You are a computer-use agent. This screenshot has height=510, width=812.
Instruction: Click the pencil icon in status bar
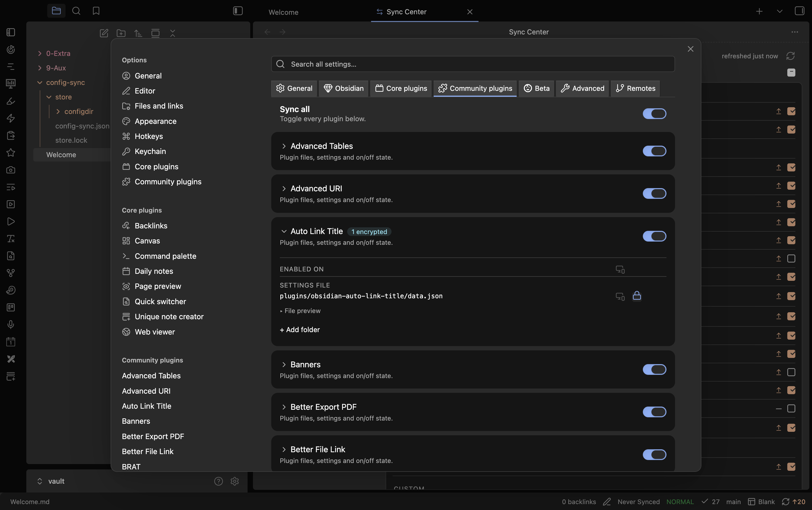click(x=607, y=502)
